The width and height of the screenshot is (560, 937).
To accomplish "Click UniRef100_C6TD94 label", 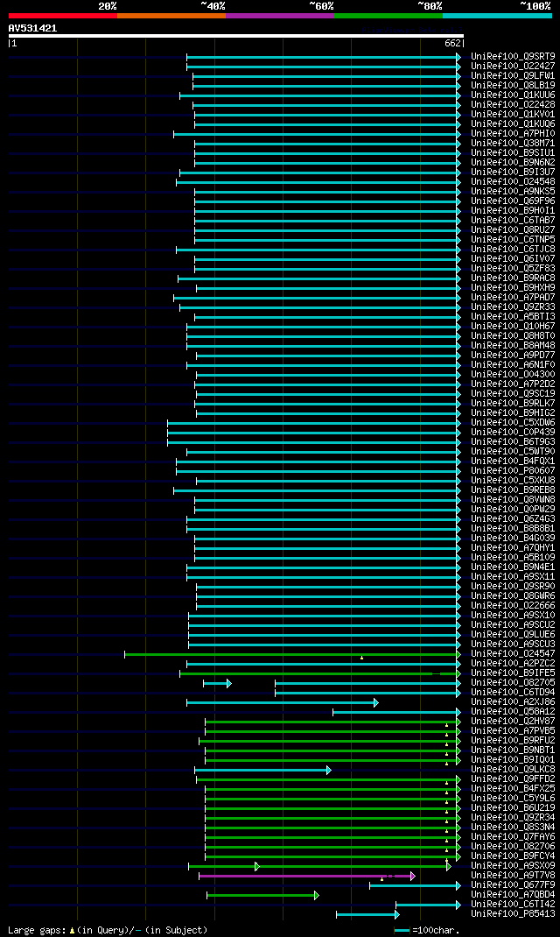I will pos(513,693).
